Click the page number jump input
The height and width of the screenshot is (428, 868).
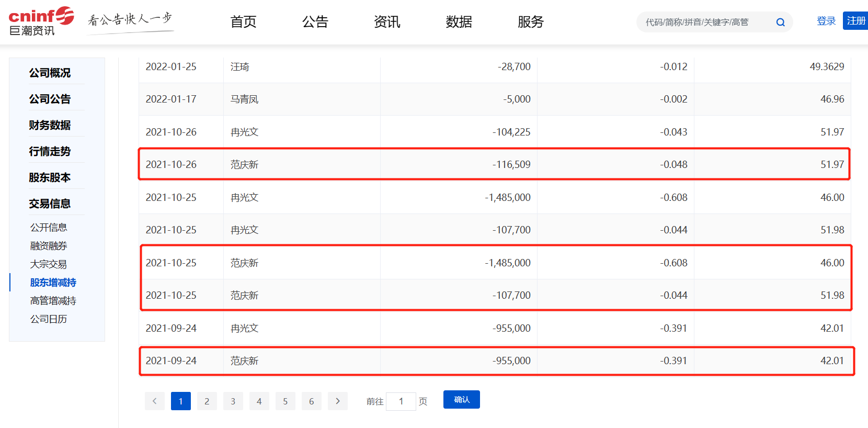pos(401,401)
